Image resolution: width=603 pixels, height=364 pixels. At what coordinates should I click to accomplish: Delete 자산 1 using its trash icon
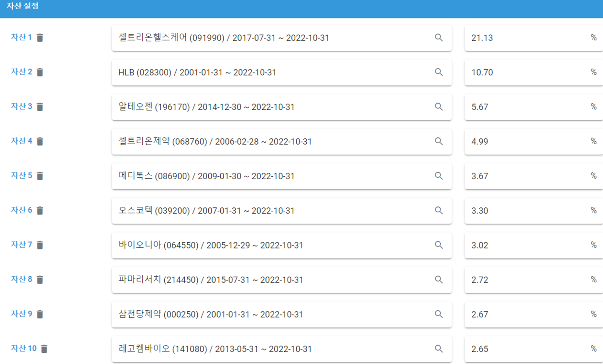(40, 38)
